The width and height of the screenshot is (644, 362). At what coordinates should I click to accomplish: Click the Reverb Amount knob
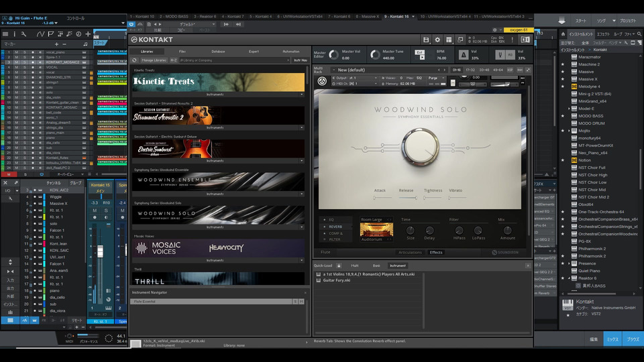(508, 230)
